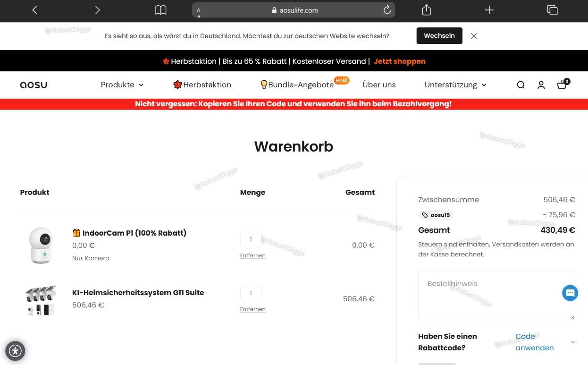Click the Zwischensumme amount 506,46 €
The height and width of the screenshot is (365, 588).
coord(559,200)
